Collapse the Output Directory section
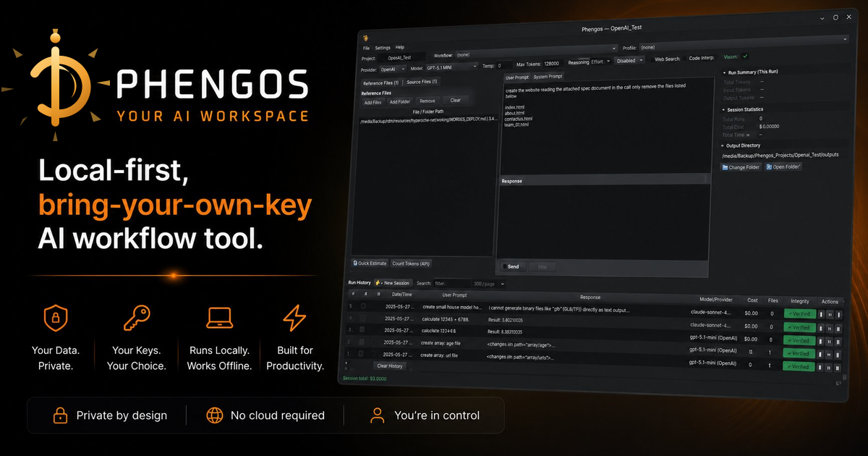 723,145
